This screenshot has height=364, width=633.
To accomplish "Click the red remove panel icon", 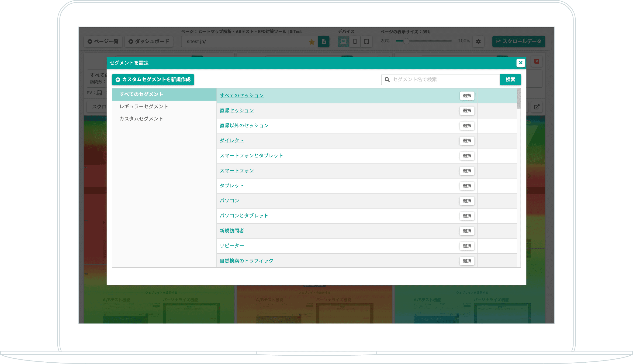I will [x=537, y=61].
